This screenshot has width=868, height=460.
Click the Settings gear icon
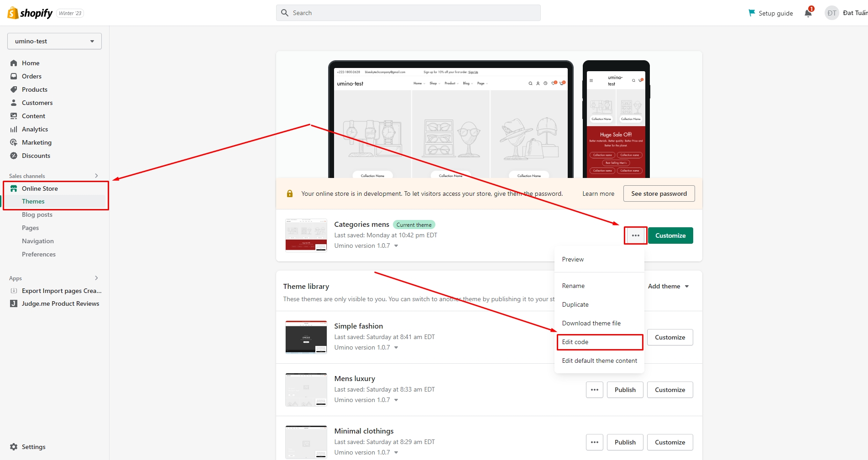pos(14,447)
